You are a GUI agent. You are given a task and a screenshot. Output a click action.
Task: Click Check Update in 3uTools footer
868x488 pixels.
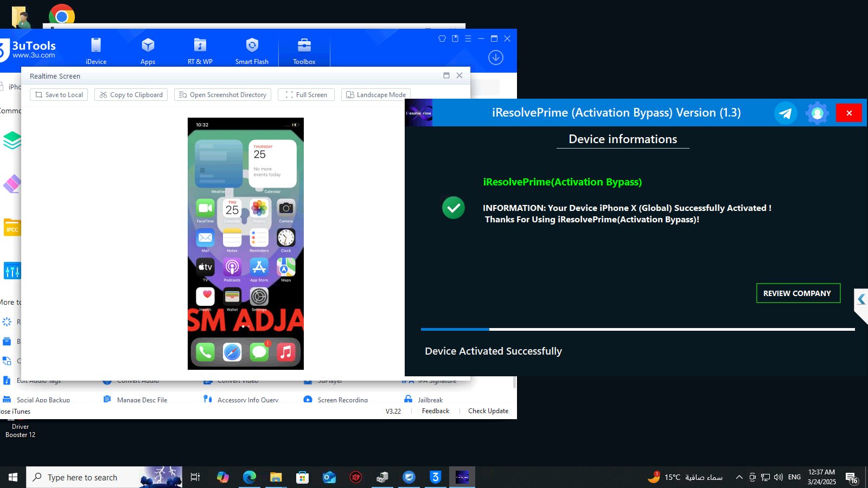488,411
